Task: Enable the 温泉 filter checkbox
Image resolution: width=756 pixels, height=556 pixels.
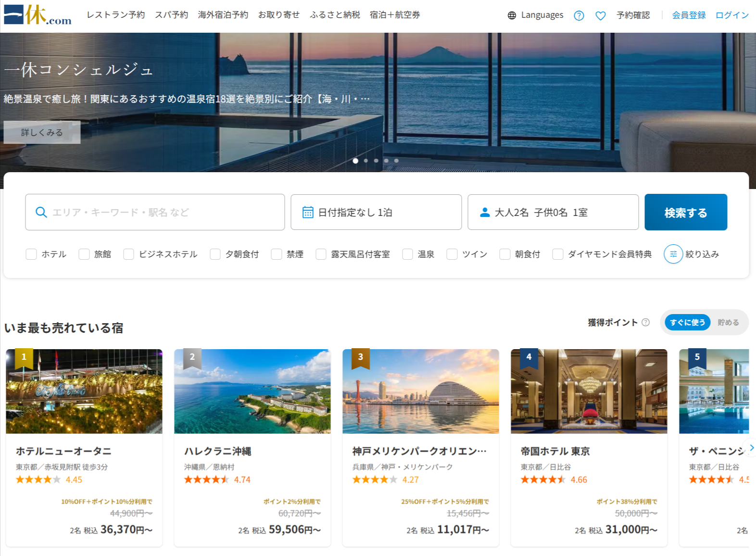Action: [x=408, y=254]
